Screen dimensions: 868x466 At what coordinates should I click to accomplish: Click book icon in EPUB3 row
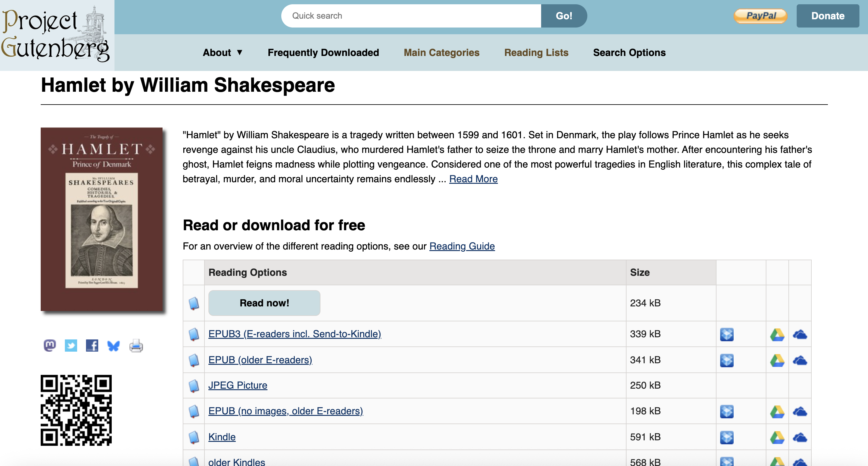tap(194, 334)
